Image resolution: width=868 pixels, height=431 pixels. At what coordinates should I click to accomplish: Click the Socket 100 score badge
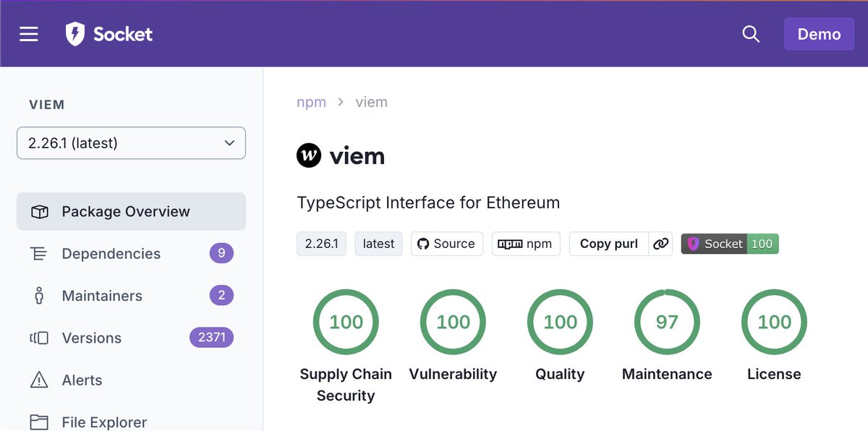click(x=730, y=244)
